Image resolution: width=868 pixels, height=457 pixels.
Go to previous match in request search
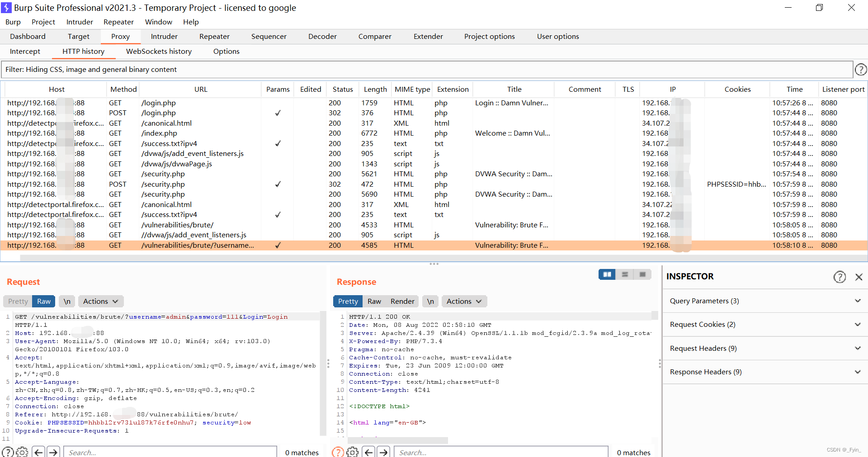click(x=38, y=452)
